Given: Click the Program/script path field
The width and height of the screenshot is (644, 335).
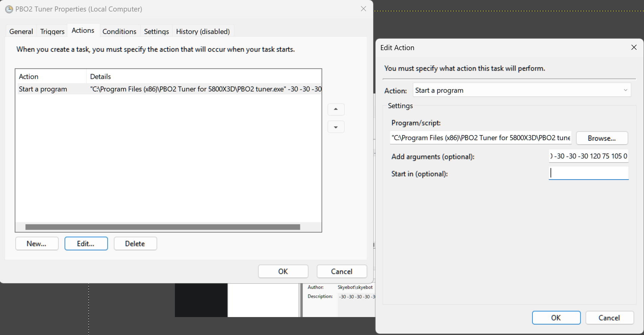Looking at the screenshot, I should [481, 138].
